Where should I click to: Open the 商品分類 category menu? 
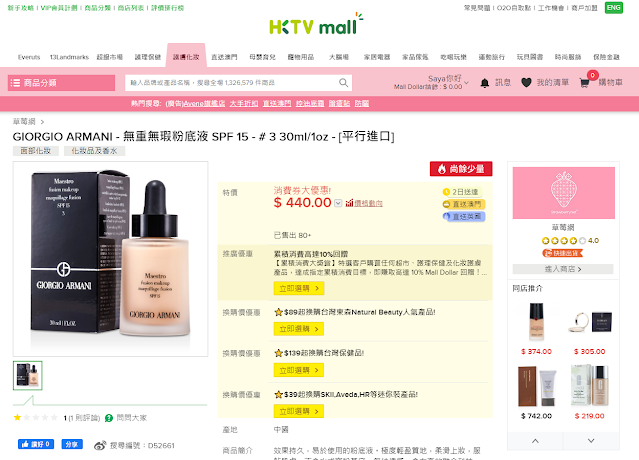click(61, 83)
